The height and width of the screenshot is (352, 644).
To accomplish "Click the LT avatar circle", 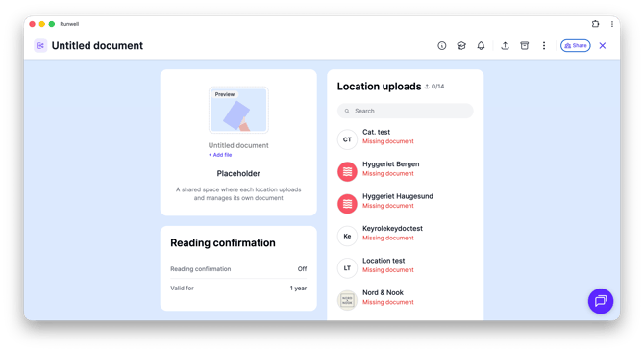I will point(347,267).
